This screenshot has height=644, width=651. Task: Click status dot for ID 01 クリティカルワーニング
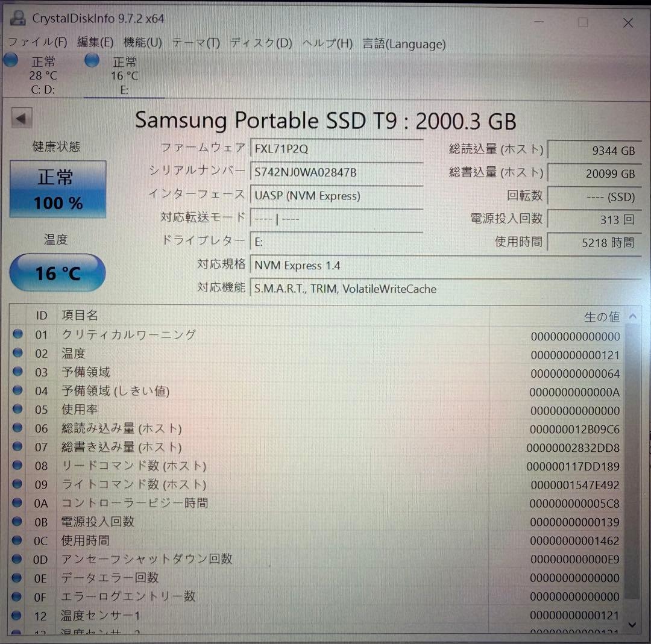tap(18, 334)
